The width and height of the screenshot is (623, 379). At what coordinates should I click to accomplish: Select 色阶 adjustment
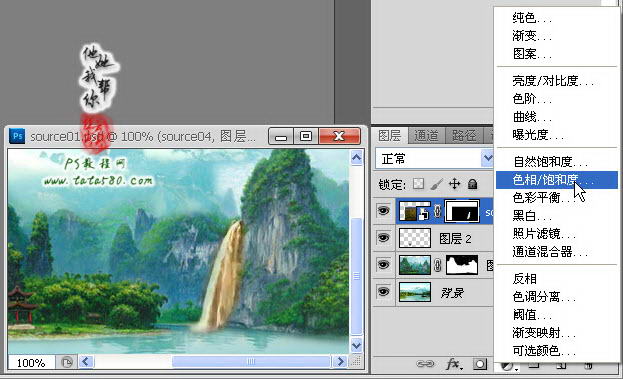pyautogui.click(x=556, y=99)
